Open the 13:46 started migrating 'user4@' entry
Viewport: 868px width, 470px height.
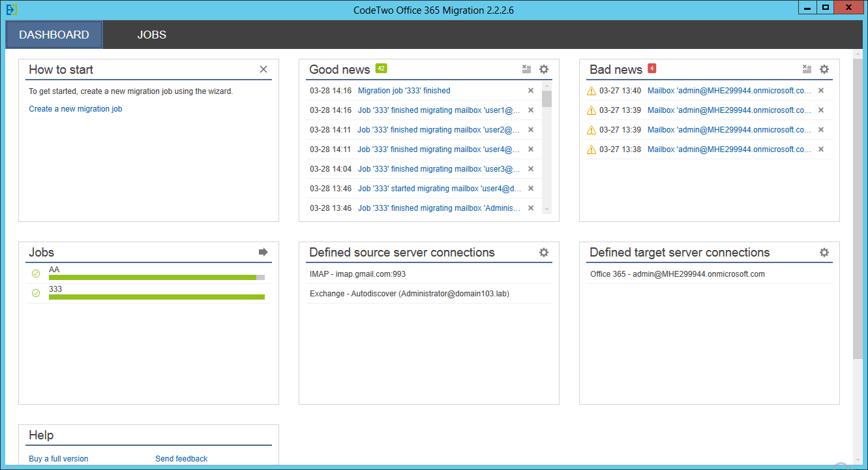[440, 189]
